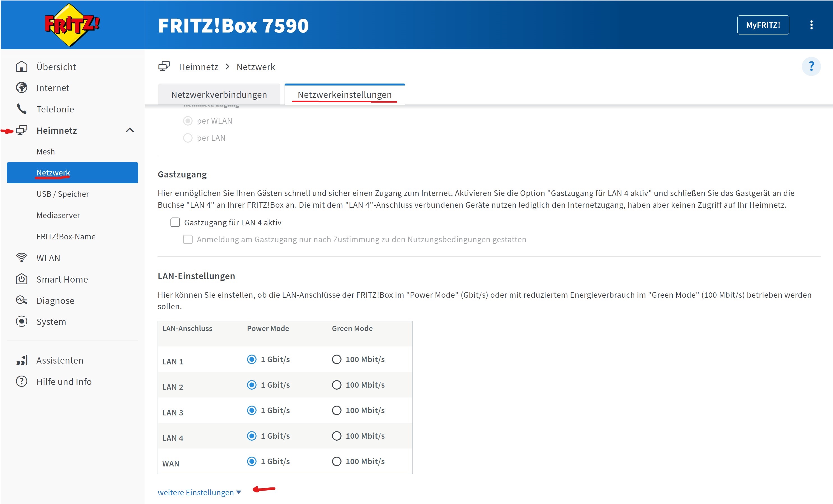Image resolution: width=833 pixels, height=504 pixels.
Task: Collapse the Heimnetz menu chevron
Action: click(x=130, y=130)
